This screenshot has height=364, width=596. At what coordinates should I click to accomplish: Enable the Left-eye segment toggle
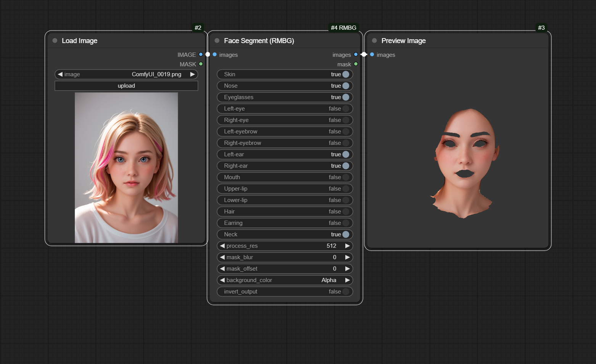[345, 109]
